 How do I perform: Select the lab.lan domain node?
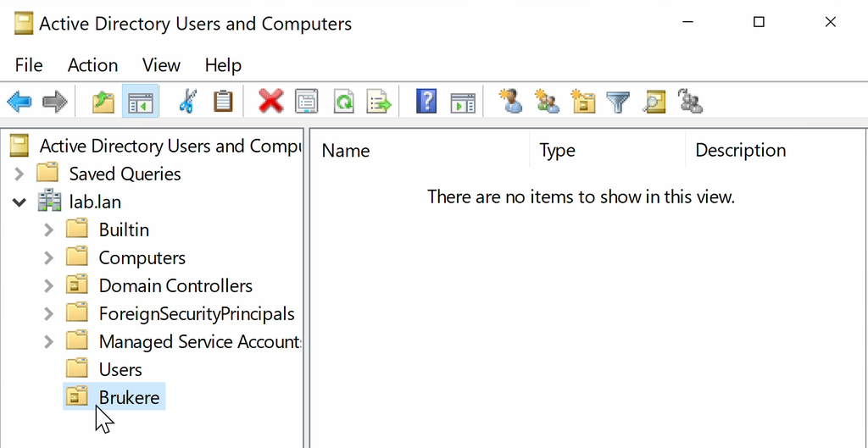[95, 202]
